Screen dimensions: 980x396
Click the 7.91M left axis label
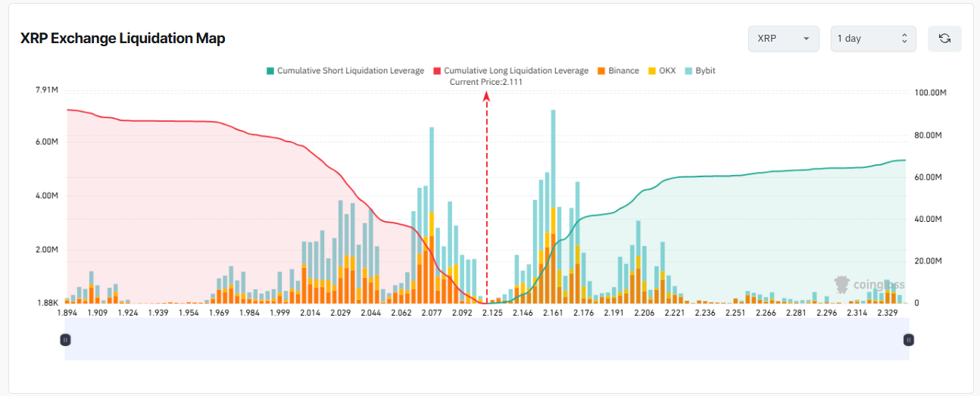click(x=47, y=90)
